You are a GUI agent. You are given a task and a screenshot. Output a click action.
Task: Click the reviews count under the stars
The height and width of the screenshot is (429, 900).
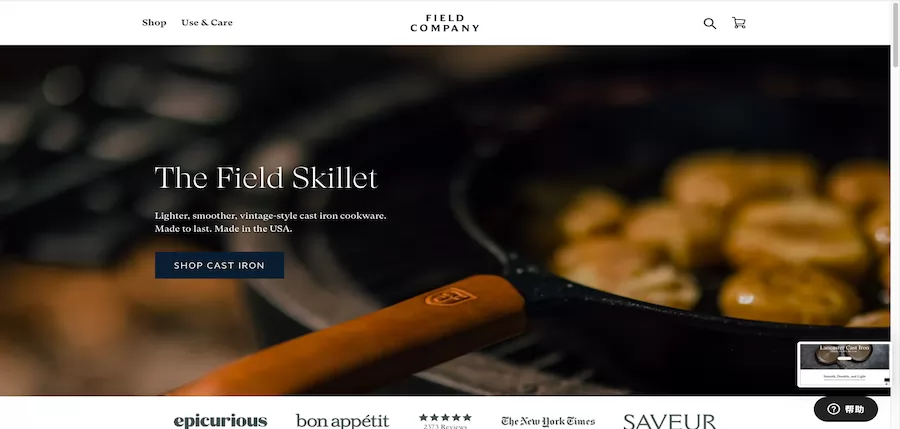click(x=445, y=426)
